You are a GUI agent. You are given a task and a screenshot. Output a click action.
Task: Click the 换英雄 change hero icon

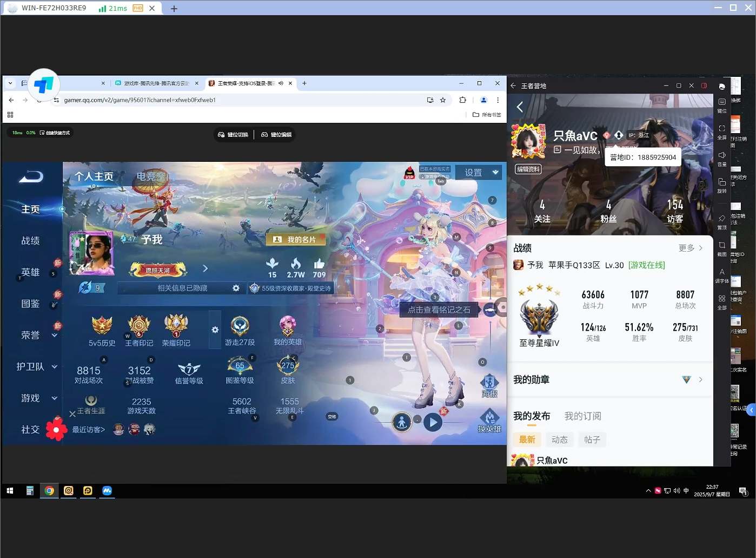coord(489,421)
